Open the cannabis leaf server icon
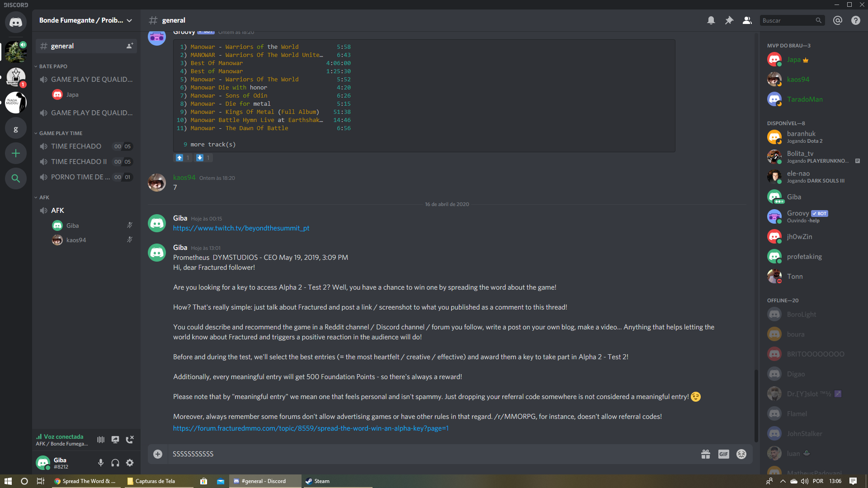868x488 pixels. point(16,52)
